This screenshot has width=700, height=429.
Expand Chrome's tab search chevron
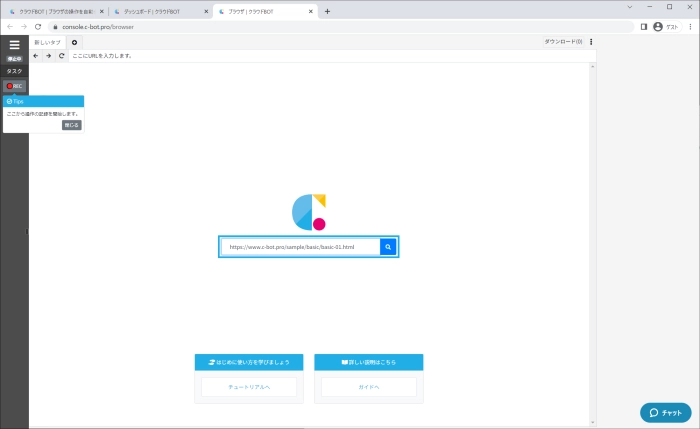click(630, 7)
